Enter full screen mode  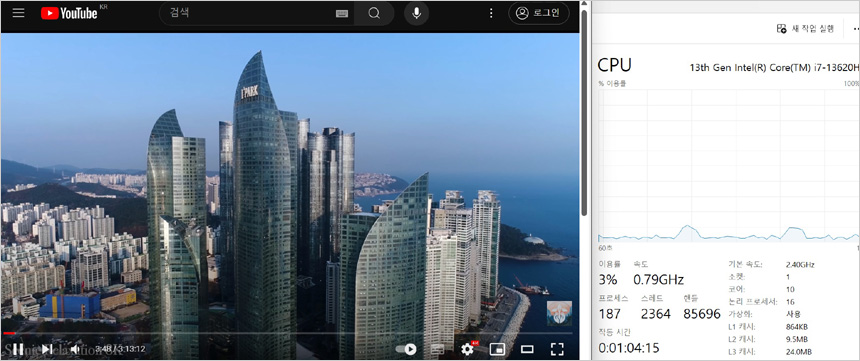[557, 349]
